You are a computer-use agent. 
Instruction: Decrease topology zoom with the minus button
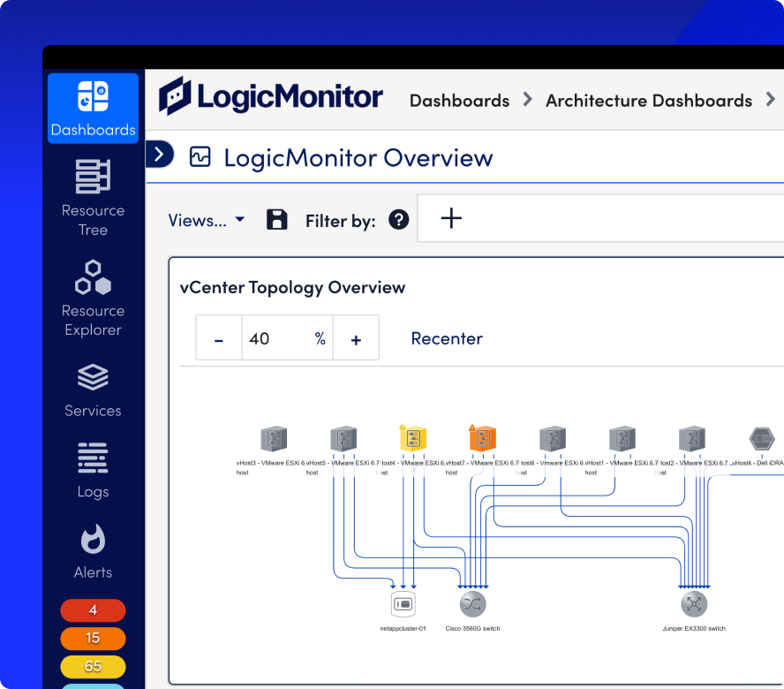click(218, 337)
